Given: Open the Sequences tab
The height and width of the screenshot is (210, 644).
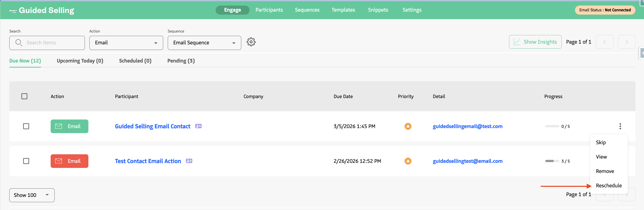Looking at the screenshot, I should coord(307,10).
